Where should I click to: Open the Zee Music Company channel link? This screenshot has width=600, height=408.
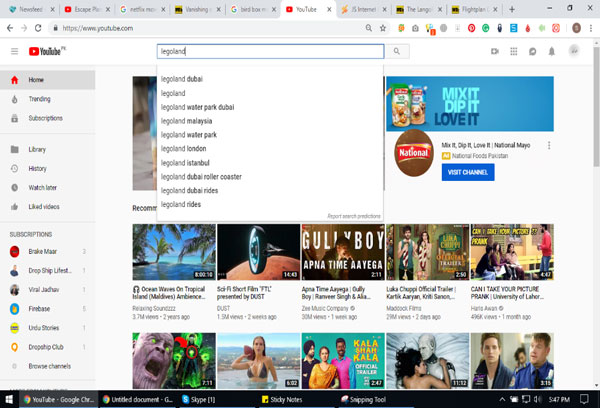pos(325,308)
